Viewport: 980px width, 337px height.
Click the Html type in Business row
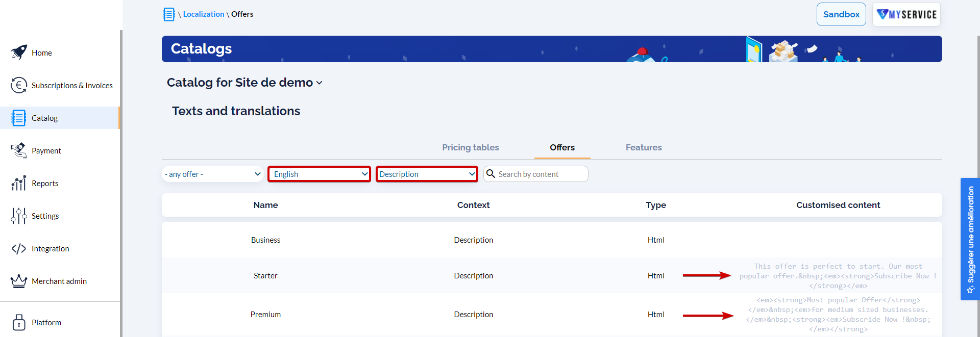pyautogui.click(x=656, y=240)
